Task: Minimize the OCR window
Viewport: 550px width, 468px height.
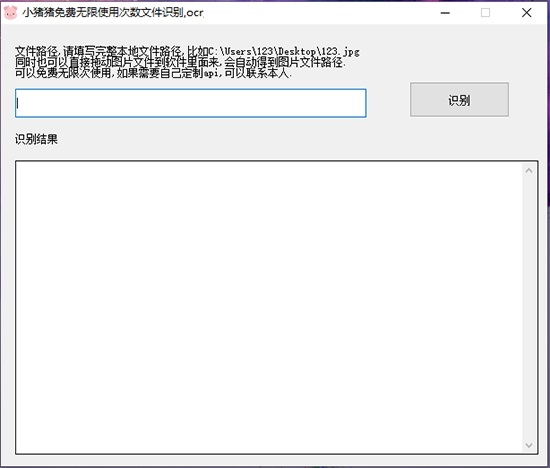Action: pyautogui.click(x=445, y=13)
